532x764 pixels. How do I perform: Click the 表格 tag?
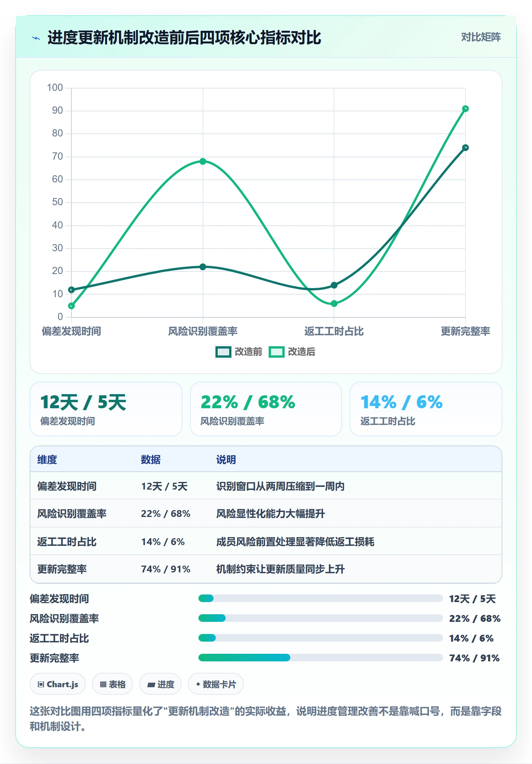pos(112,684)
